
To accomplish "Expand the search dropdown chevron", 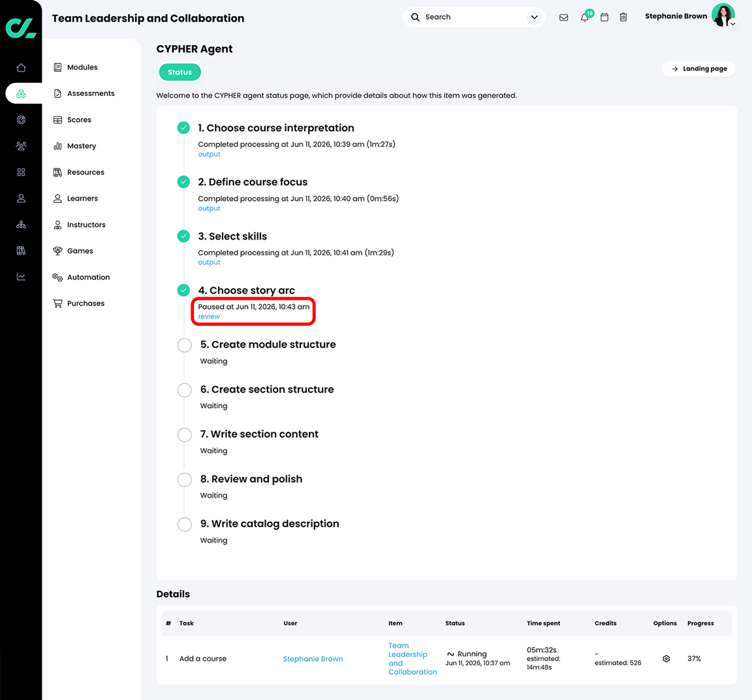I will click(x=534, y=17).
